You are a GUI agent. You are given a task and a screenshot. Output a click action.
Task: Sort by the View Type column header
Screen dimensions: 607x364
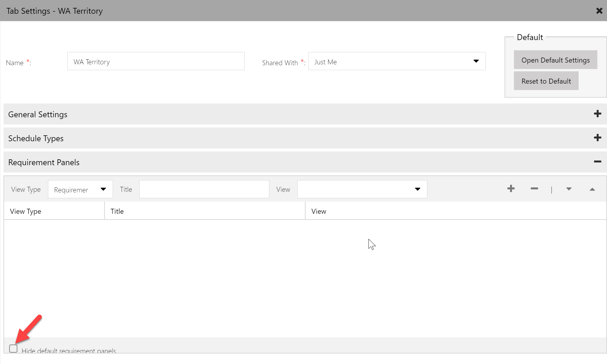26,211
